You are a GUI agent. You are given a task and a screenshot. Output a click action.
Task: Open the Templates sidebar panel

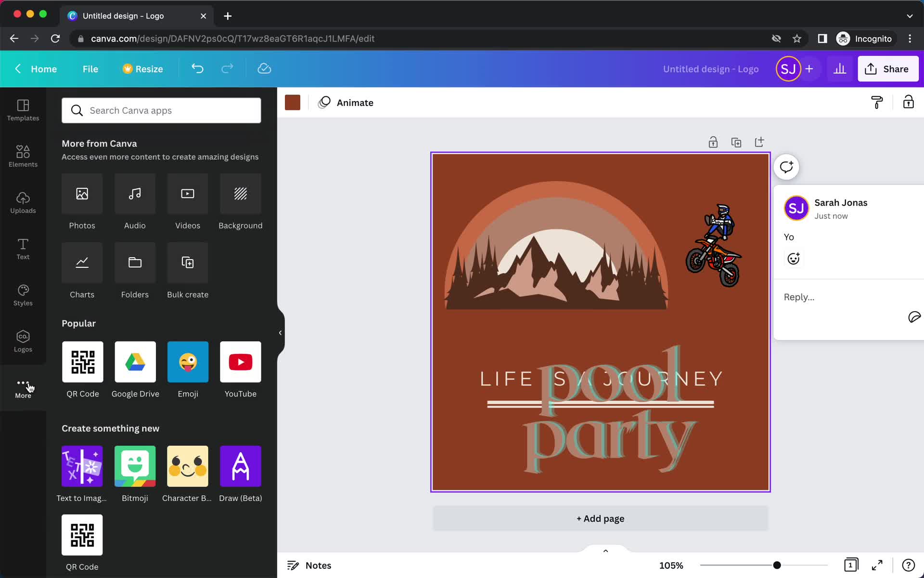(23, 110)
